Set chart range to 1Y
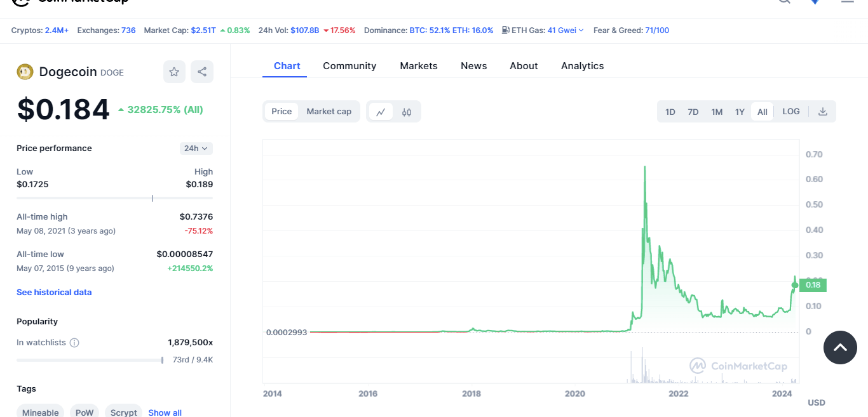Screen dimensions: 868x417 click(x=740, y=112)
